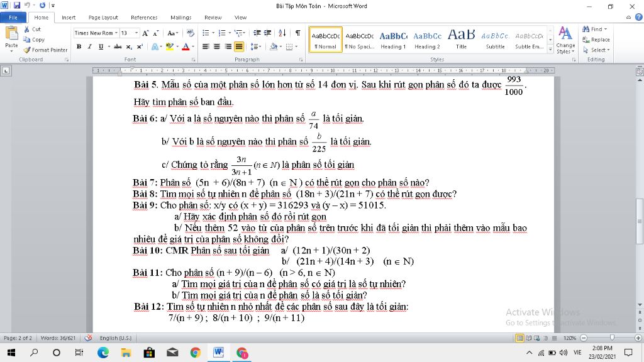This screenshot has width=644, height=362.
Task: Apply the red Font Color button
Action: tap(186, 47)
